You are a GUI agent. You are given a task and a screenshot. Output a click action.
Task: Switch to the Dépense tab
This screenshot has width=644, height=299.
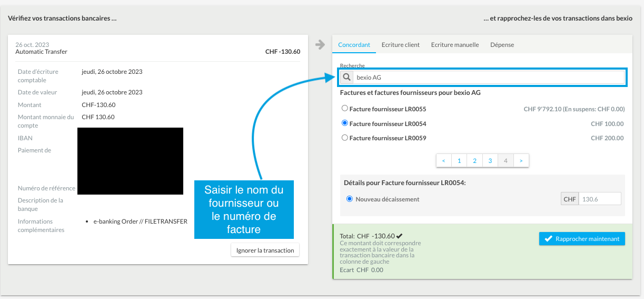[502, 45]
